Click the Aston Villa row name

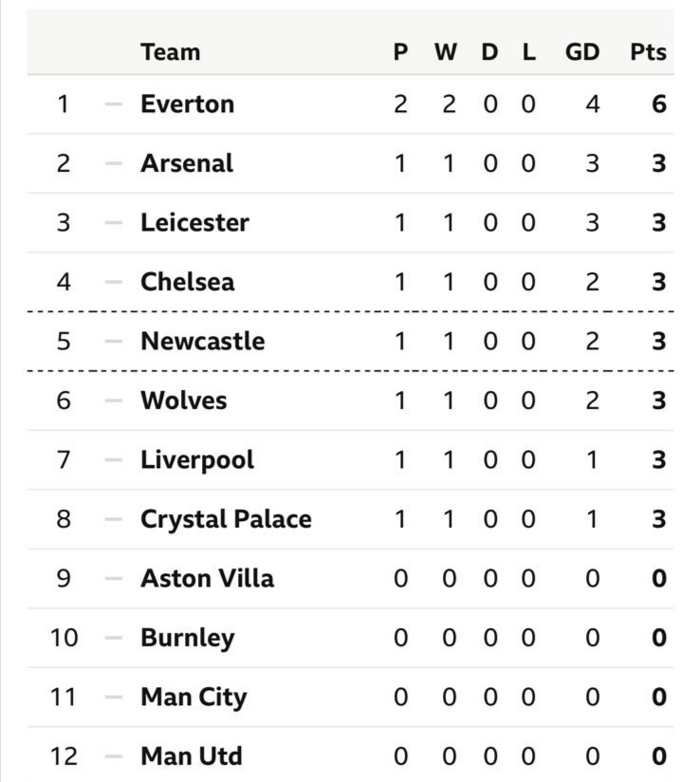pyautogui.click(x=207, y=578)
